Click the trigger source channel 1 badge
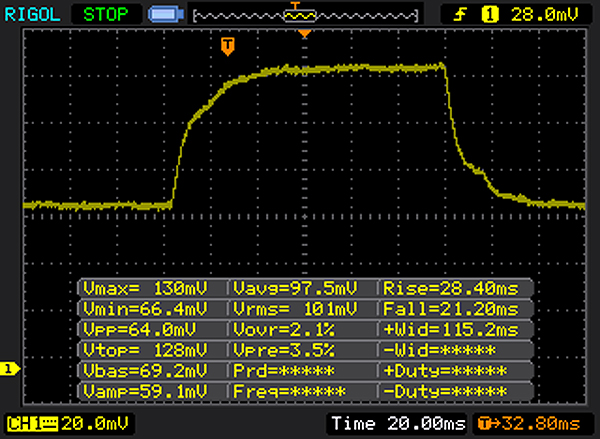Screen dimensions: 600x439 coord(490,15)
